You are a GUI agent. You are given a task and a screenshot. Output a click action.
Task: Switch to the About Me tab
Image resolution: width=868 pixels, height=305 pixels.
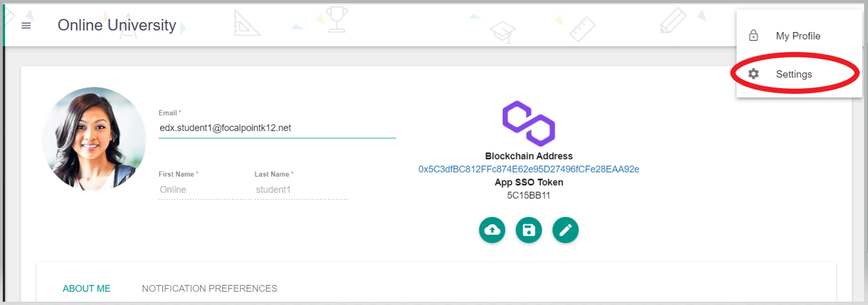[x=86, y=288]
